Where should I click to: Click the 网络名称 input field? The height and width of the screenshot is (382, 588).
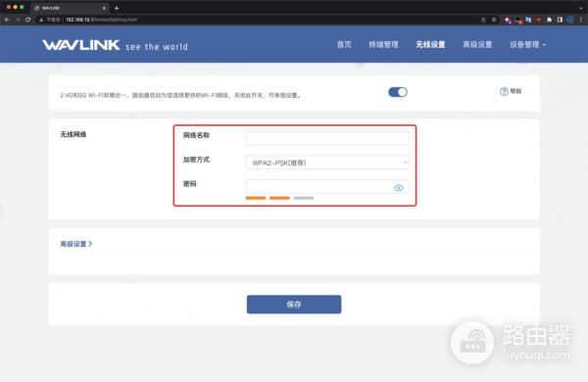click(x=327, y=138)
